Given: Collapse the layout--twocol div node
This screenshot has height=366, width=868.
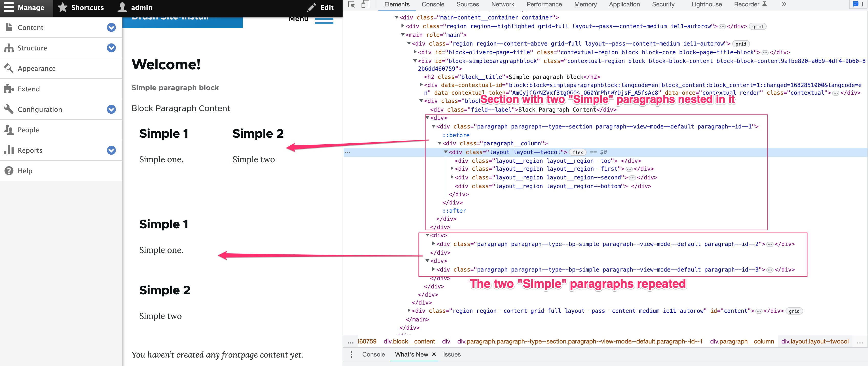Looking at the screenshot, I should coord(446,152).
